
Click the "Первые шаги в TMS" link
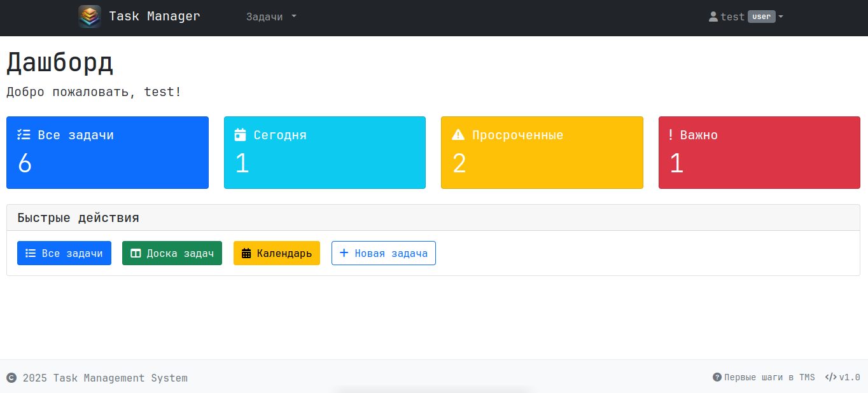(x=770, y=377)
